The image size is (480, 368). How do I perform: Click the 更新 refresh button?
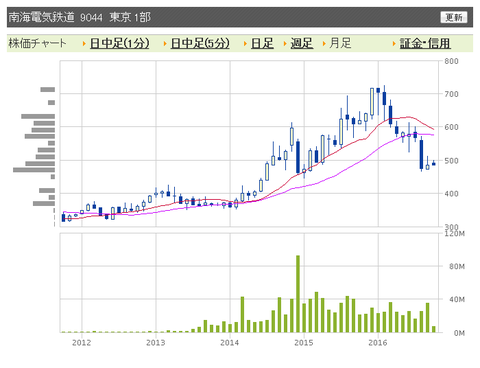pyautogui.click(x=454, y=17)
